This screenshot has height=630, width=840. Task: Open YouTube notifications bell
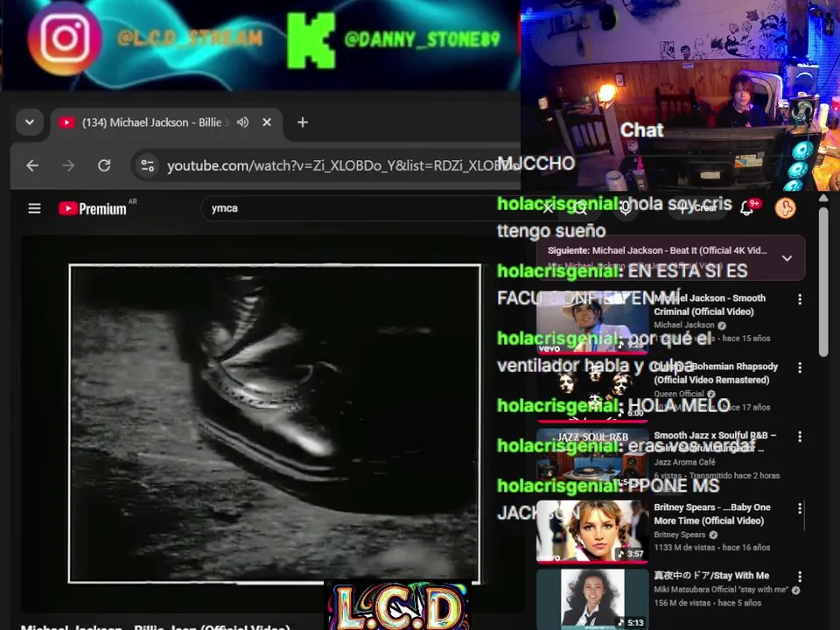point(746,208)
